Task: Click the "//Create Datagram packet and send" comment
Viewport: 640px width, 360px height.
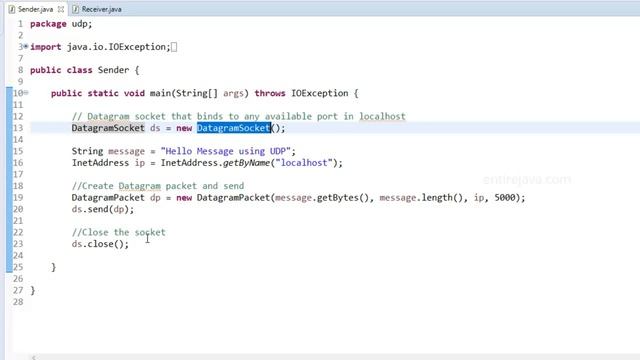Action: pyautogui.click(x=158, y=186)
